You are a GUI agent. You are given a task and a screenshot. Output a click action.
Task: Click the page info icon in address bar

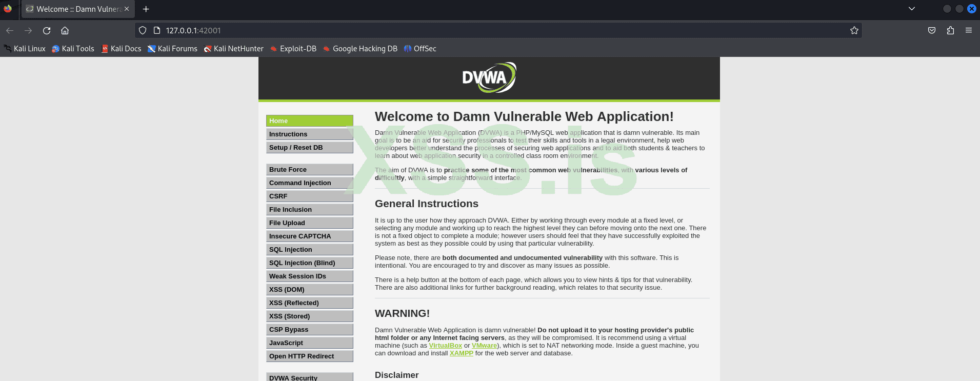157,30
